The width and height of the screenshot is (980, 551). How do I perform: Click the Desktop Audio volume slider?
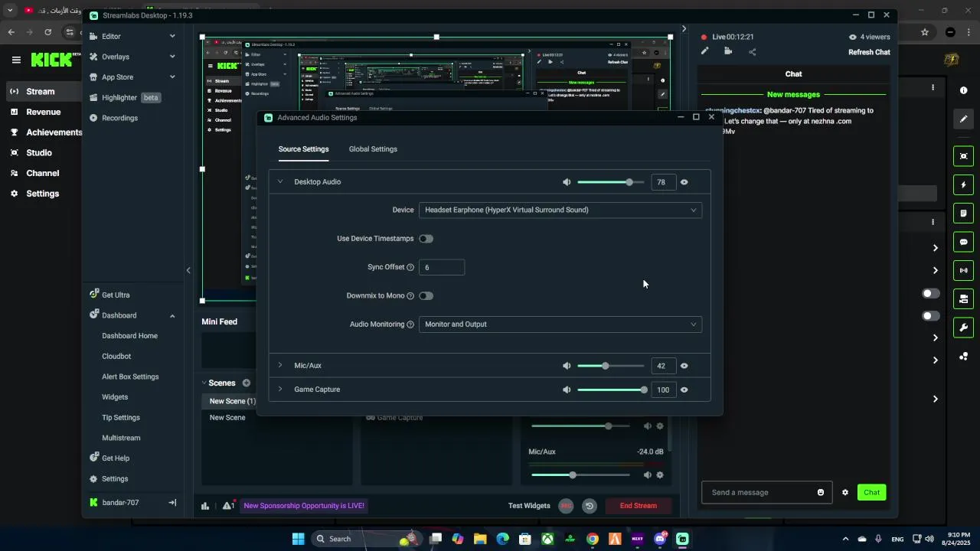click(610, 182)
